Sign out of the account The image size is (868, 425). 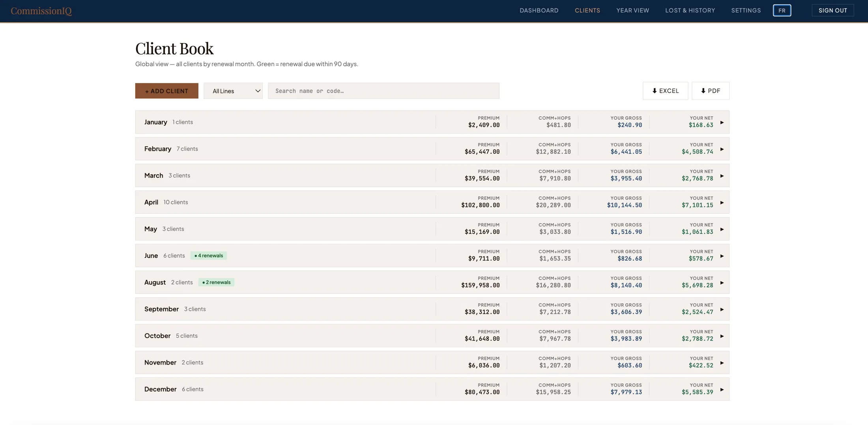pos(832,10)
